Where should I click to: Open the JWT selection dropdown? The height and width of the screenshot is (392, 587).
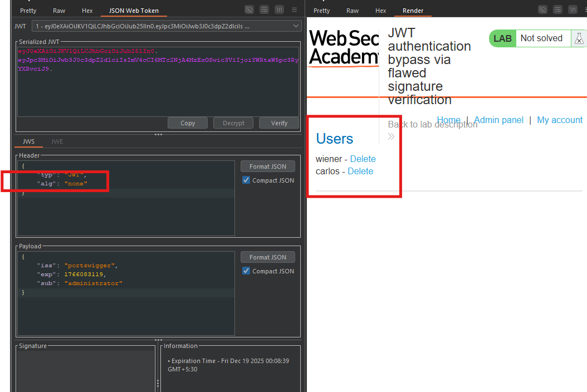point(167,26)
